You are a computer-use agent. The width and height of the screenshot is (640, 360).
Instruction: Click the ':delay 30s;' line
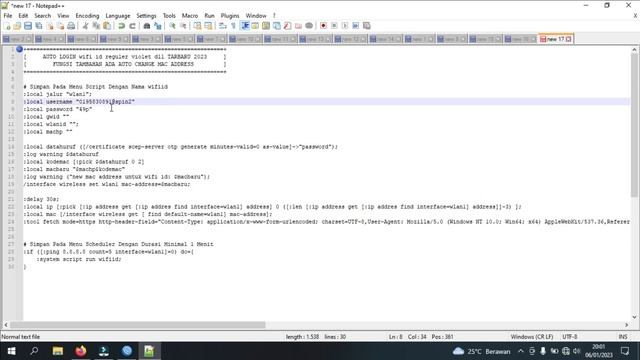point(41,199)
